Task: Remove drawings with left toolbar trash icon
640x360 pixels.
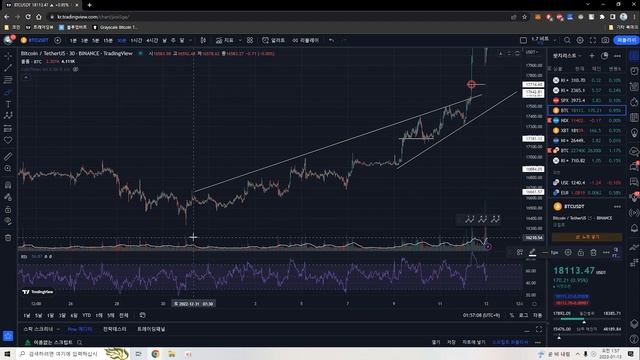Action: coord(8,238)
